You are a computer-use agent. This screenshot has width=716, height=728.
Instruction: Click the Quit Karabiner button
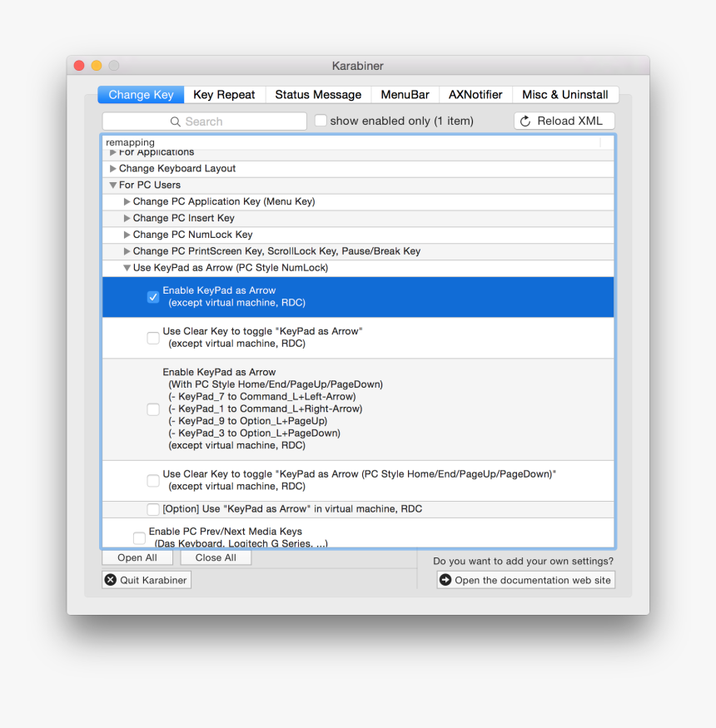pyautogui.click(x=147, y=580)
